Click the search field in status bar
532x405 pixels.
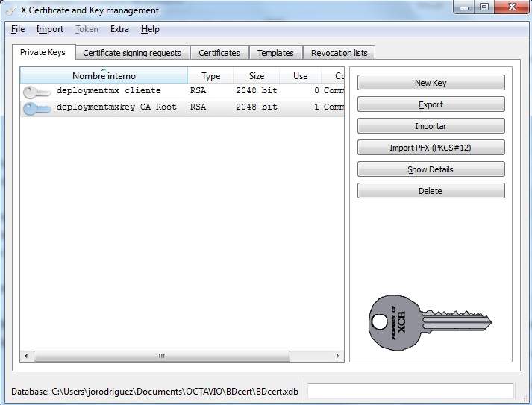tap(410, 391)
